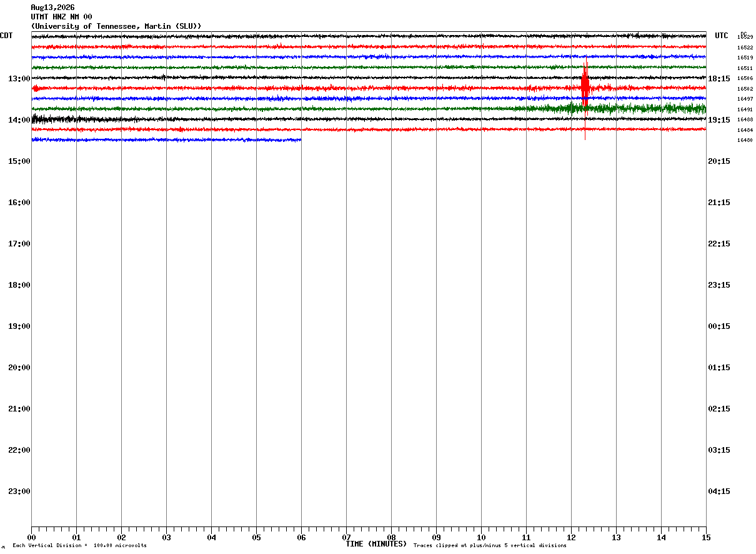Click the red burst at the 13:15 trace start

pyautogui.click(x=36, y=89)
